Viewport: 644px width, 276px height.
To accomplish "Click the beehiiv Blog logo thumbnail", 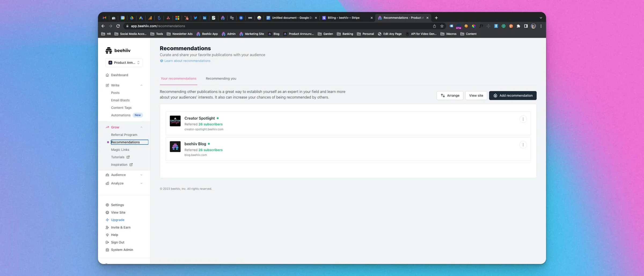I will tap(175, 147).
